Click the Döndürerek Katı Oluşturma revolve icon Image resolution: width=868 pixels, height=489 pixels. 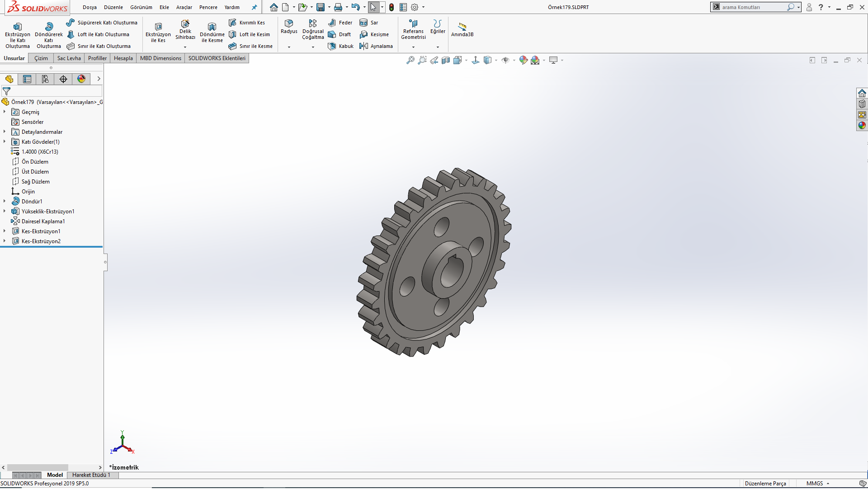pyautogui.click(x=49, y=27)
